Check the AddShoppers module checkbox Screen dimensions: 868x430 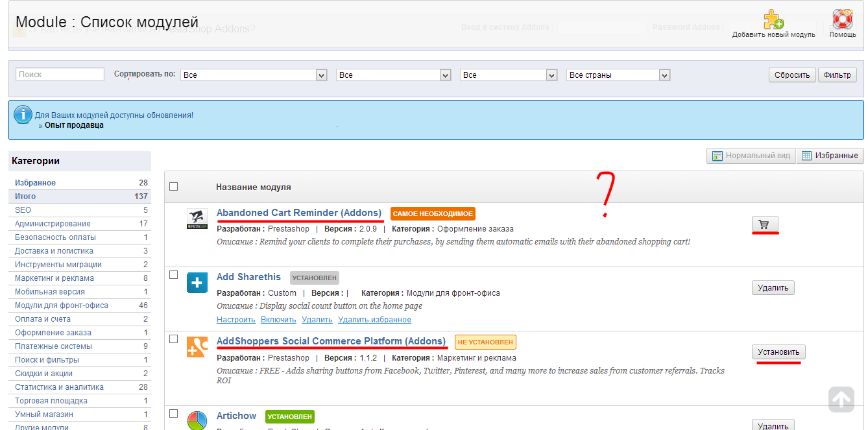(x=173, y=339)
